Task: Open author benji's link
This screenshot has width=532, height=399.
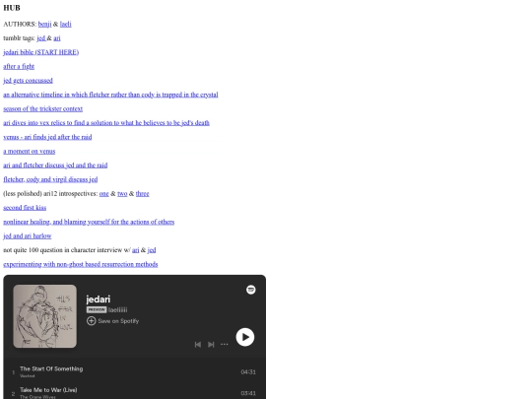Action: (44, 24)
